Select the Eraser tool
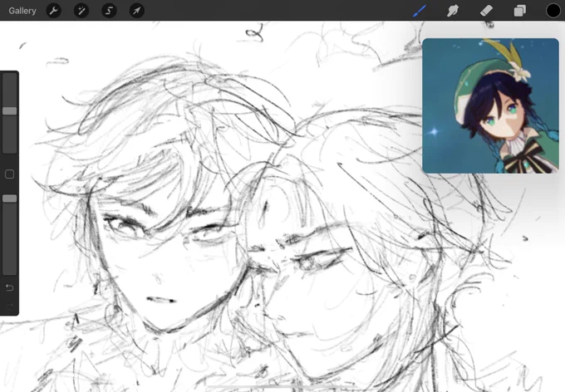This screenshot has height=392, width=565. click(486, 11)
